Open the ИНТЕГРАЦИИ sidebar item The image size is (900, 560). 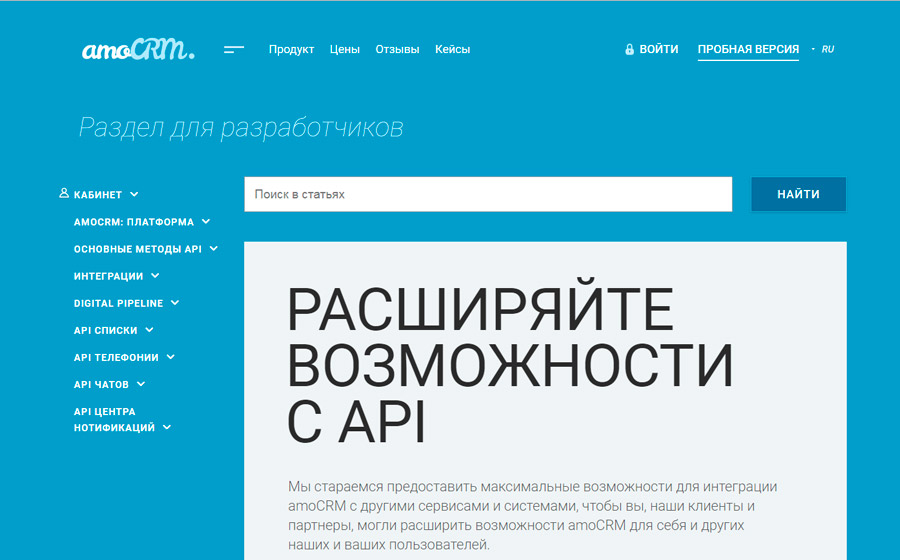(108, 276)
